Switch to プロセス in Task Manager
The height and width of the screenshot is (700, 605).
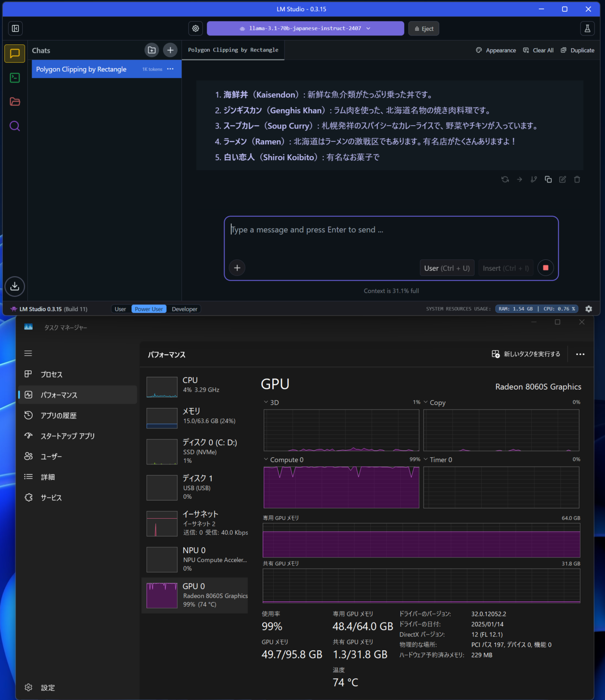[x=52, y=374]
